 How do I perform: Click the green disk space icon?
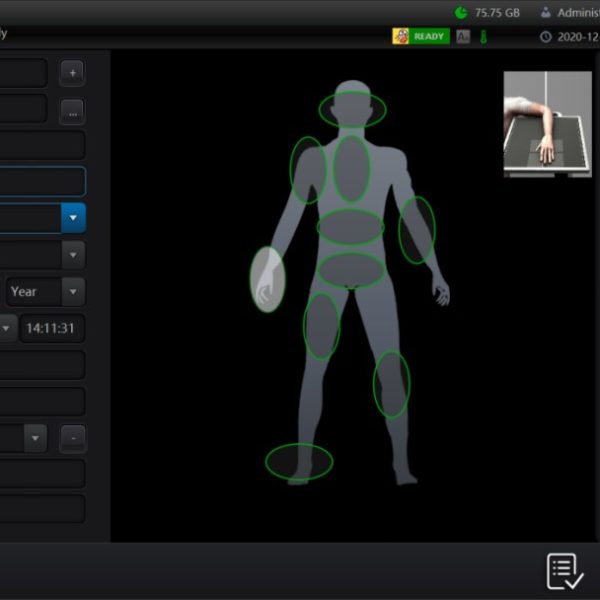click(x=460, y=13)
